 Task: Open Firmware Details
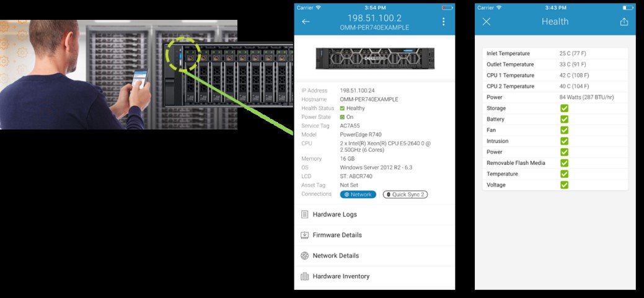pos(374,235)
